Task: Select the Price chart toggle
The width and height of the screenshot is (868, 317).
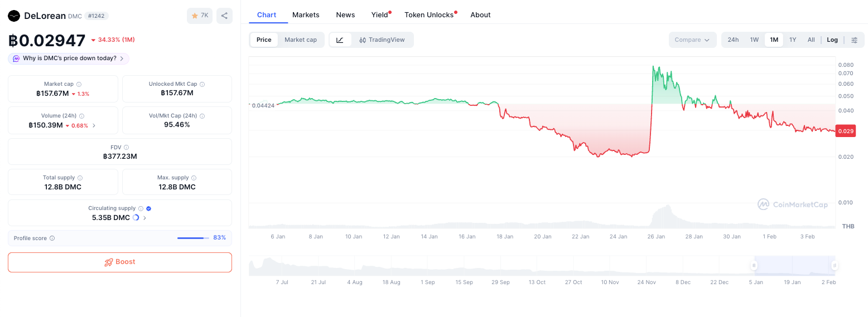Action: pyautogui.click(x=264, y=40)
